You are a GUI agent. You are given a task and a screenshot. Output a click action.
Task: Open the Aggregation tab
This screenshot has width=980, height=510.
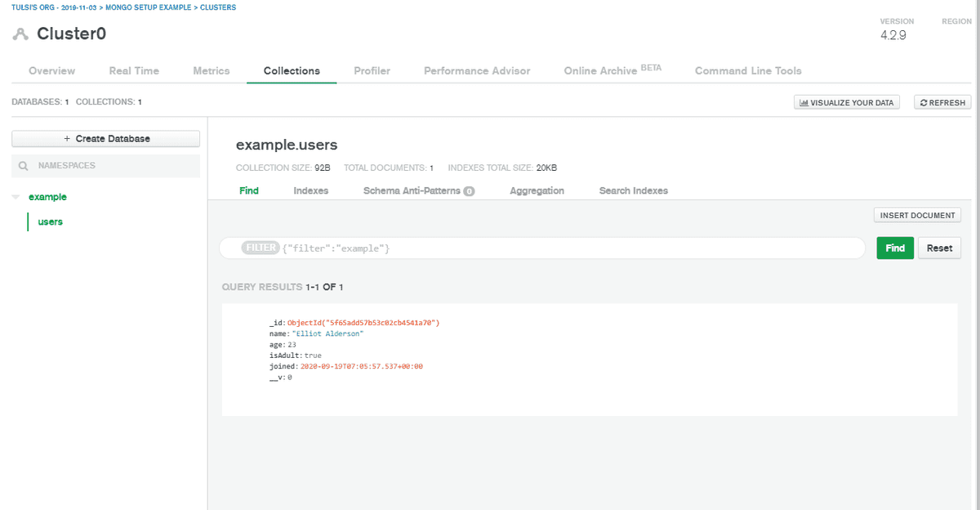pos(537,190)
